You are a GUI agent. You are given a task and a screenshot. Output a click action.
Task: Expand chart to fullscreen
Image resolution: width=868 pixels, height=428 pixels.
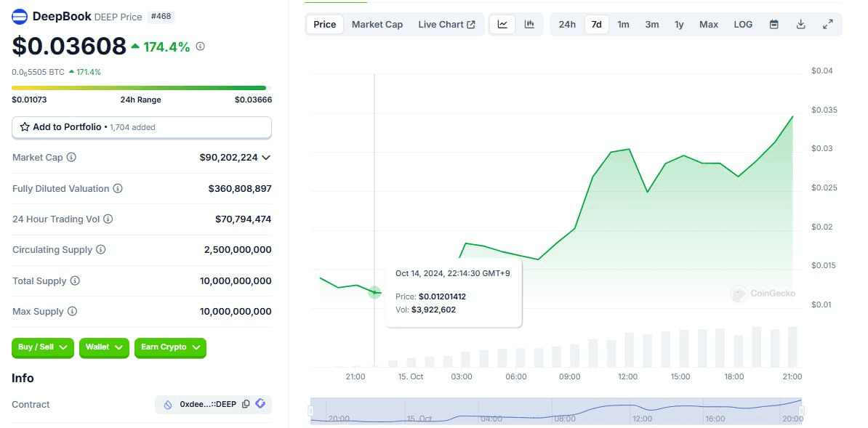coord(827,25)
